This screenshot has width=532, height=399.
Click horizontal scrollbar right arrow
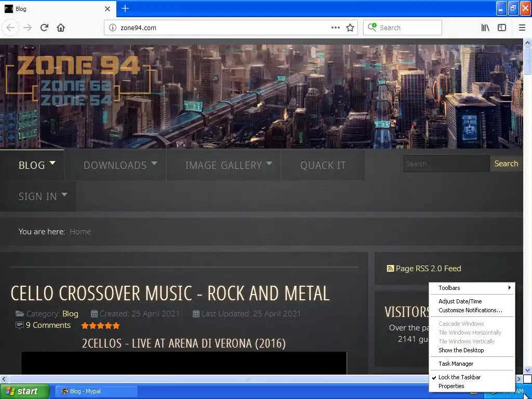(519, 379)
